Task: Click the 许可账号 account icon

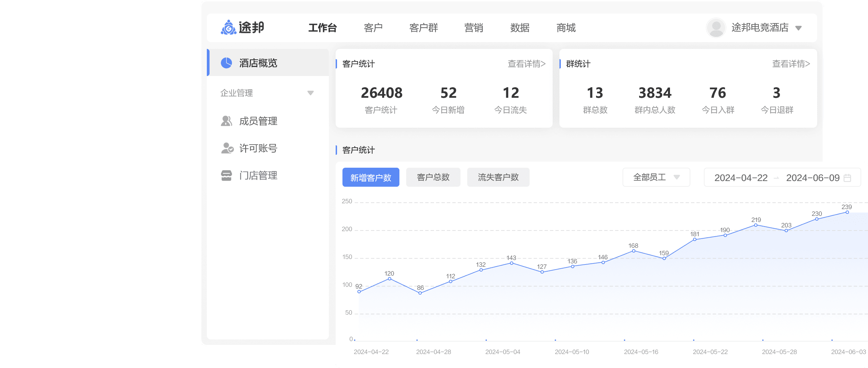Action: tap(226, 148)
